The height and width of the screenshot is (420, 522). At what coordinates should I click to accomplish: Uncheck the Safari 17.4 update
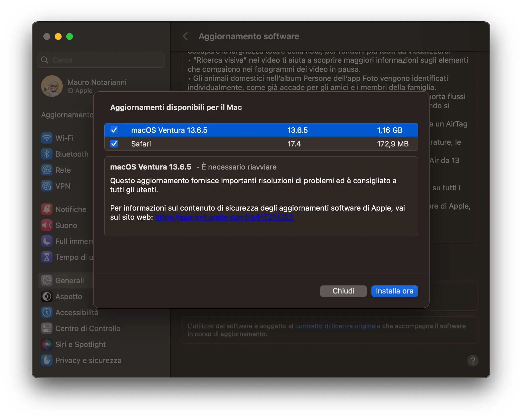[114, 144]
